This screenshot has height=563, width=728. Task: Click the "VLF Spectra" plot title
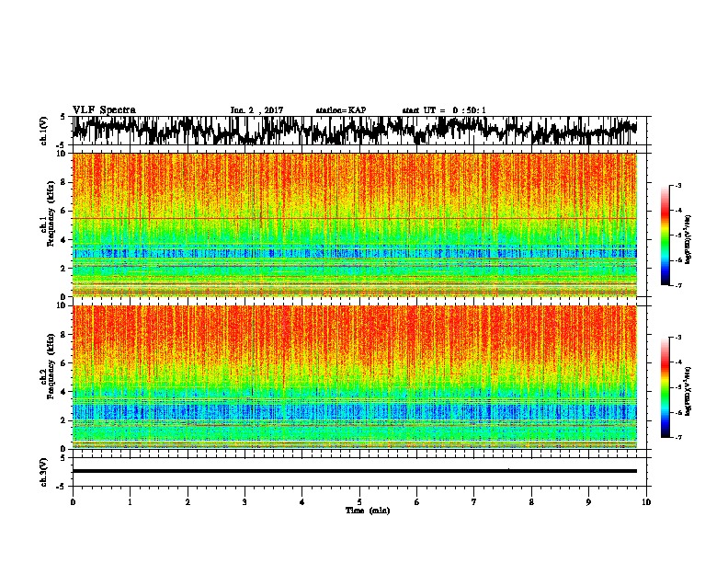pos(104,110)
